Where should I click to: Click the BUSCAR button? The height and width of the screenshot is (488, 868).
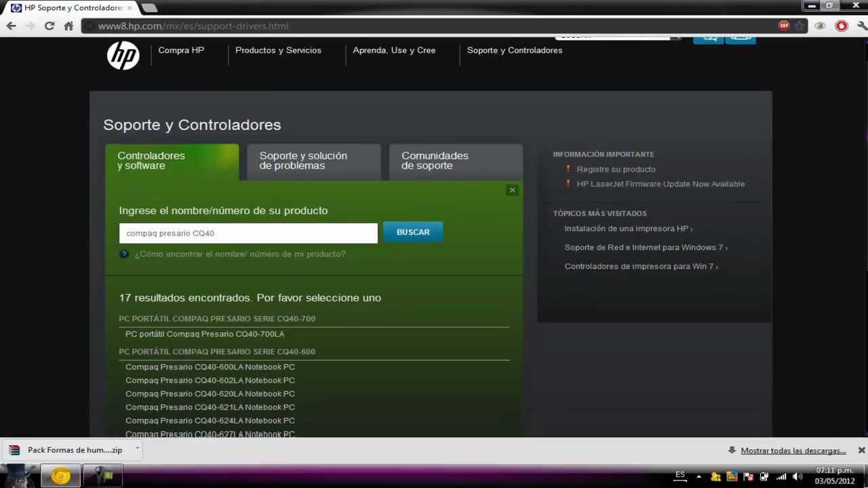413,232
